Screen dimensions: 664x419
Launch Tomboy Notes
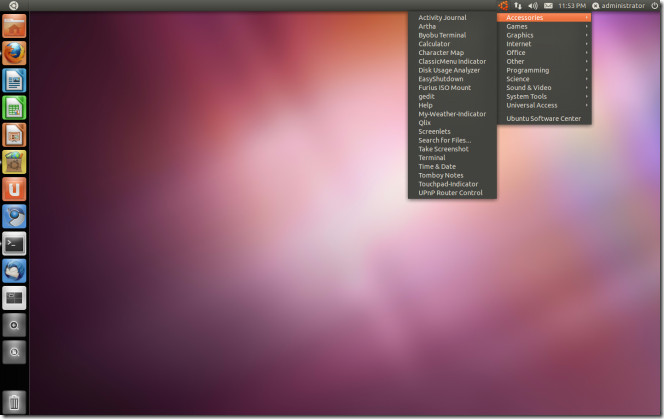point(452,175)
